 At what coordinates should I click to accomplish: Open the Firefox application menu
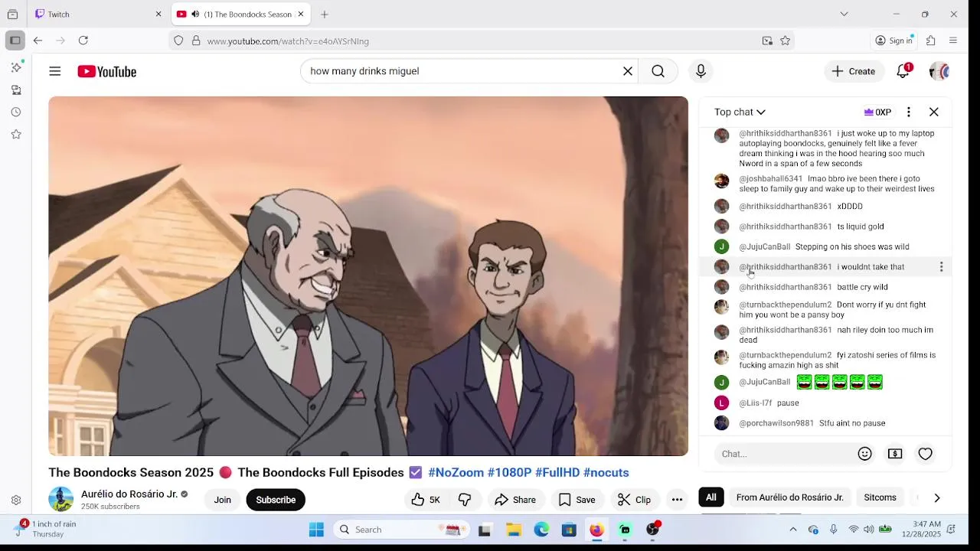953,41
